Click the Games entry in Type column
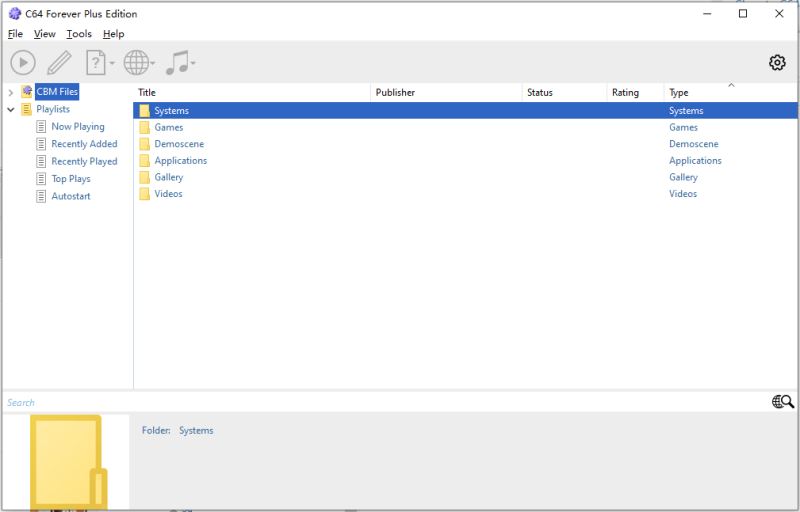The height and width of the screenshot is (512, 800). point(683,127)
